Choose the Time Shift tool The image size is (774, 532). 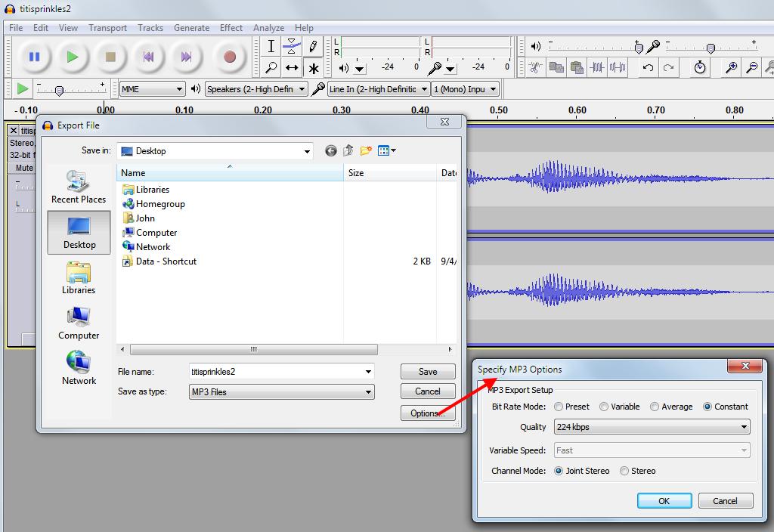tap(292, 68)
